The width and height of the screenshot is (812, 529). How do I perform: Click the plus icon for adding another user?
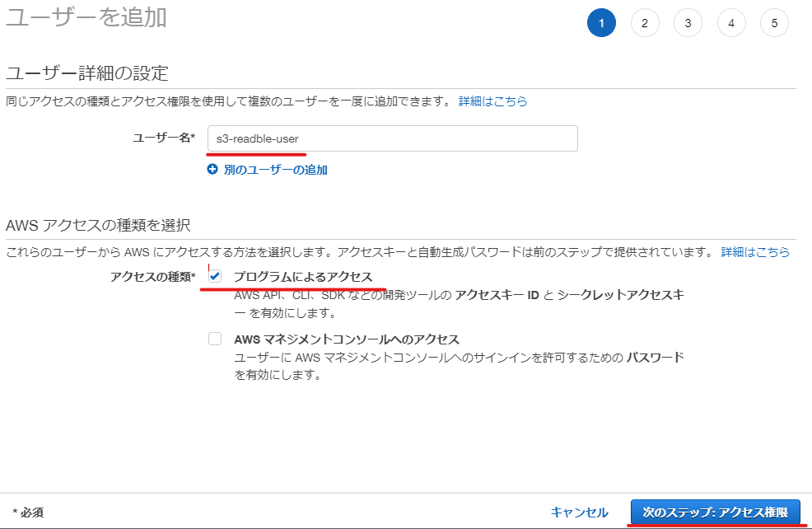(x=212, y=170)
